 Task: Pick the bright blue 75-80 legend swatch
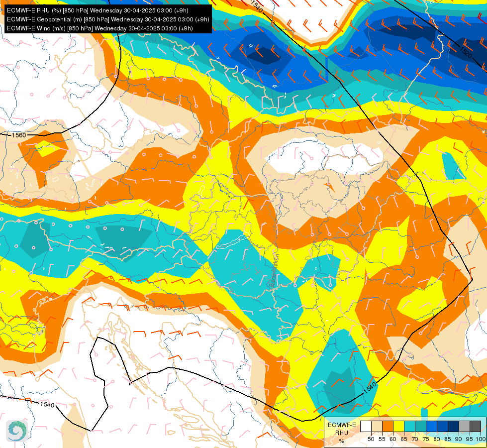click(x=431, y=426)
